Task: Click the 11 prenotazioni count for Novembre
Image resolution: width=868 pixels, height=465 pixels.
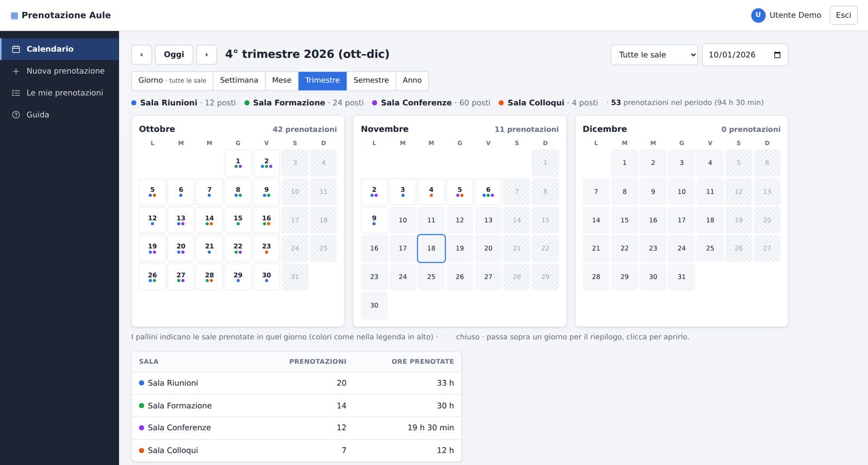Action: click(x=526, y=129)
